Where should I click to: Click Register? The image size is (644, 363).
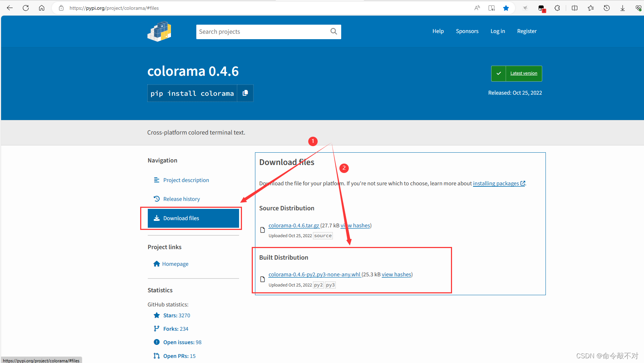click(527, 31)
